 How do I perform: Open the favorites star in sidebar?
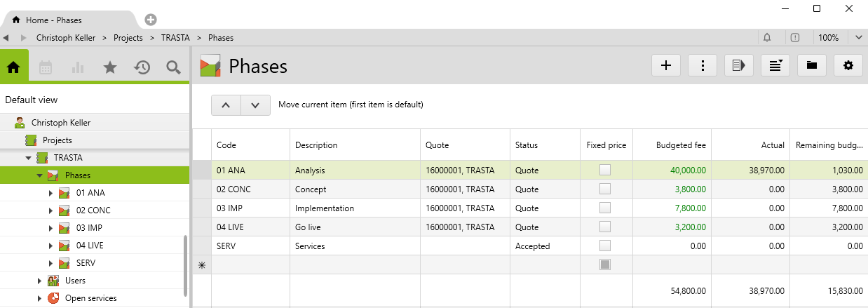coord(110,67)
